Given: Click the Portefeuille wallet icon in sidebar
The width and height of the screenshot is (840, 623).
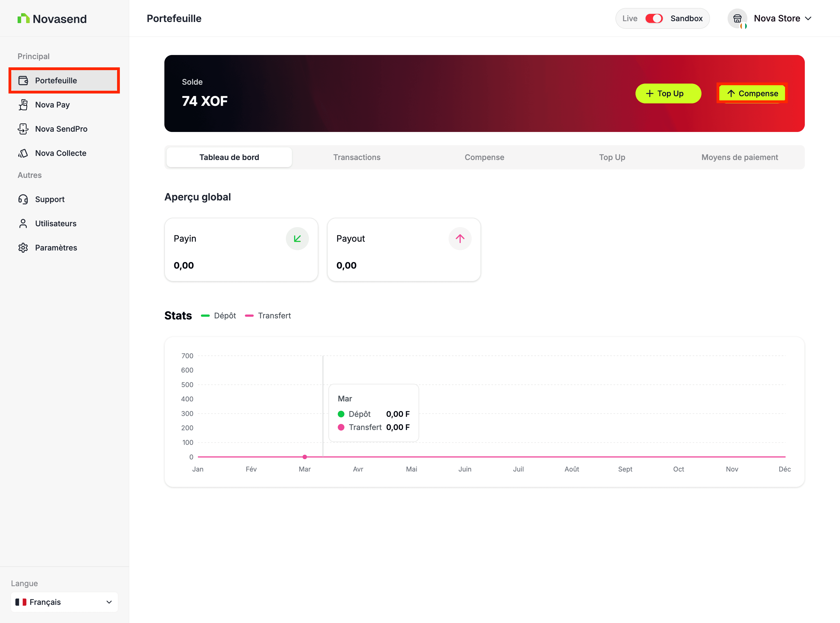Looking at the screenshot, I should pos(23,80).
